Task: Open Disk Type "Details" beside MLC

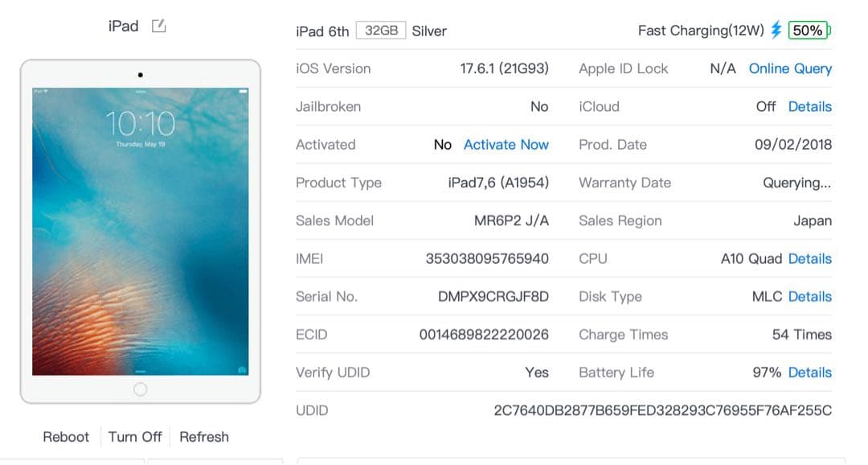Action: tap(809, 296)
